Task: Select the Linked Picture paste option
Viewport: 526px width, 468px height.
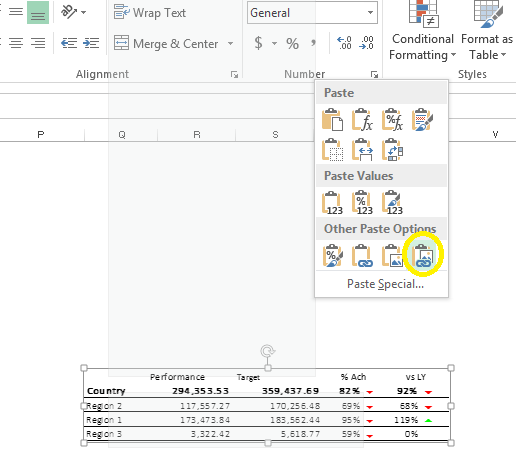Action: pyautogui.click(x=422, y=255)
